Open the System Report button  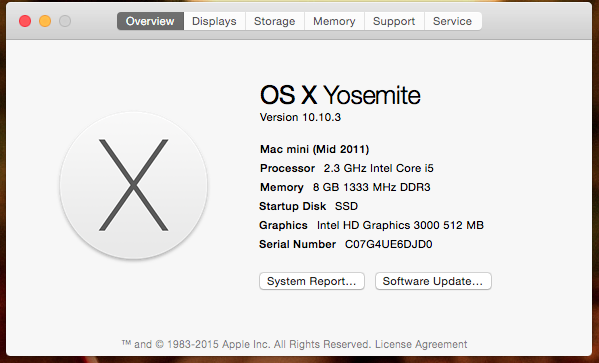coord(312,281)
